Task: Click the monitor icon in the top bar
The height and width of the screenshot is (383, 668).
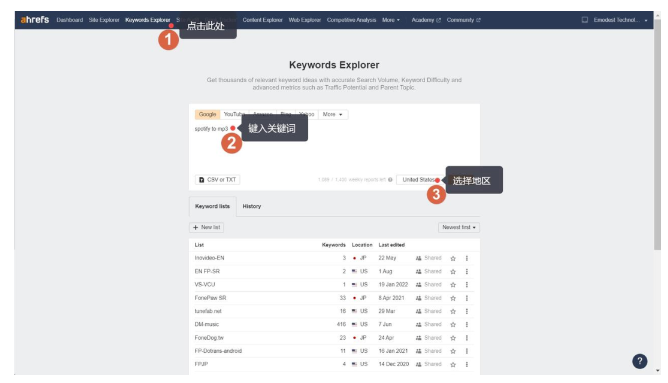Action: pyautogui.click(x=585, y=20)
